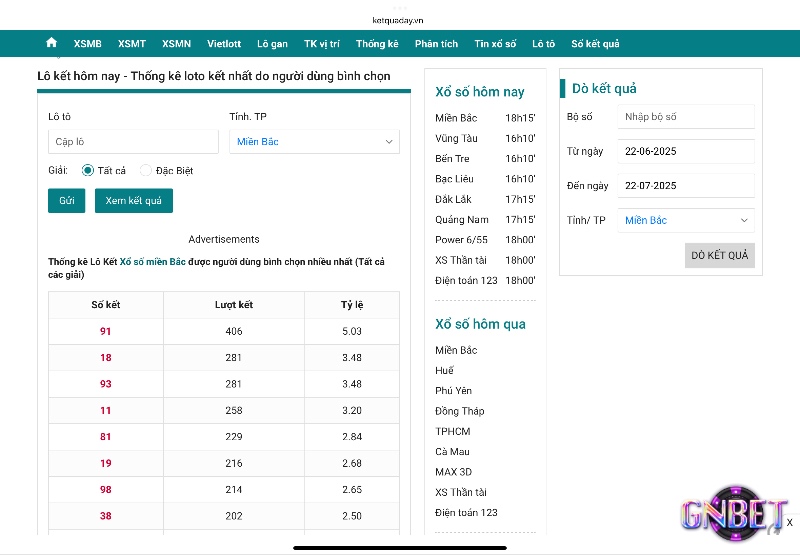Click number 98 in Số kết column
Screen dimensions: 800x555
(106, 490)
